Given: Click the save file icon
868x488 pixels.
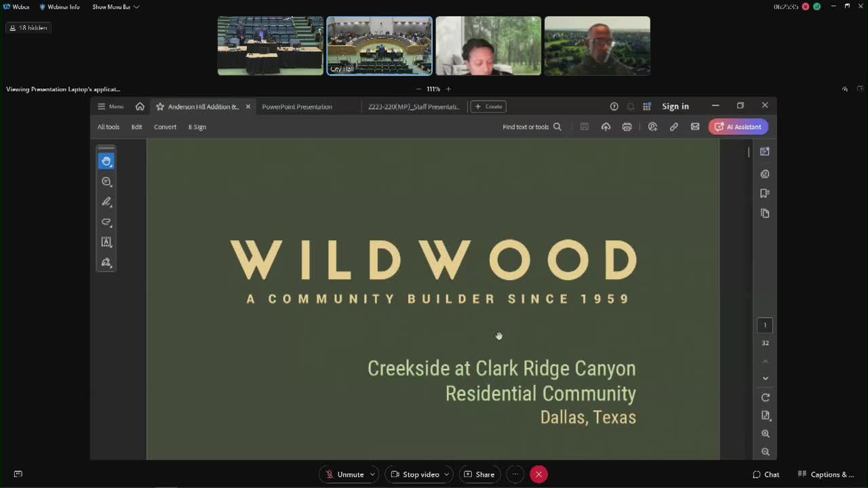Looking at the screenshot, I should click(x=585, y=127).
